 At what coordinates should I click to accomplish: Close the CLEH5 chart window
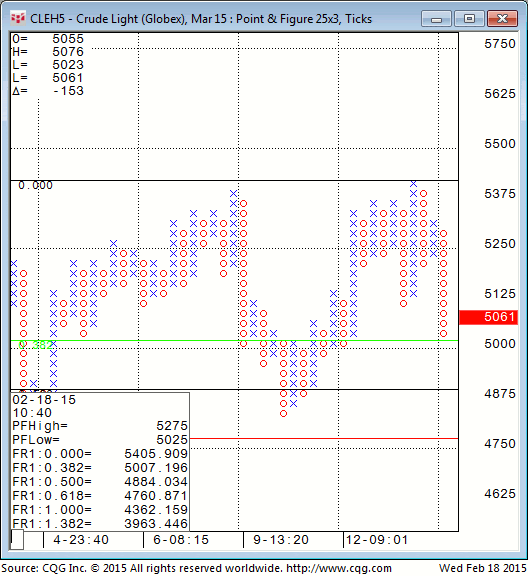(x=502, y=19)
